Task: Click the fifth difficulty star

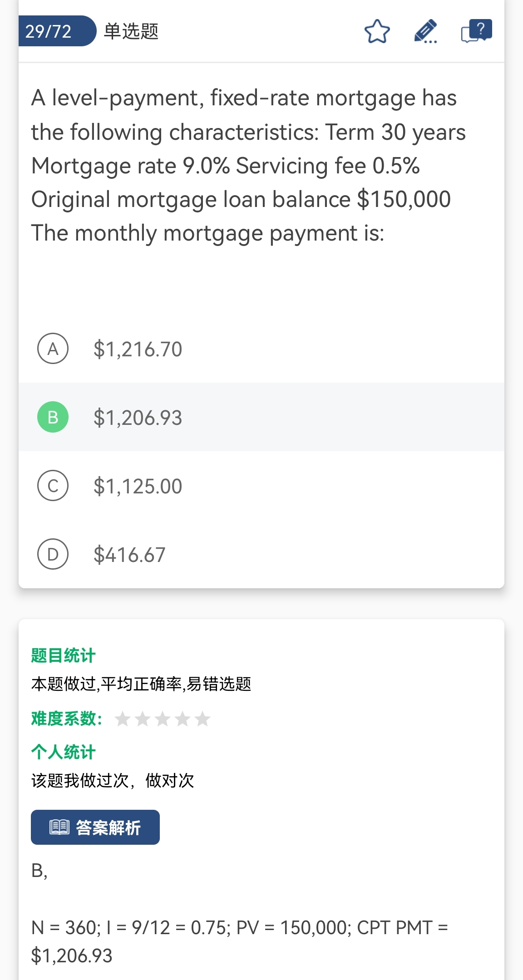Action: [x=202, y=719]
